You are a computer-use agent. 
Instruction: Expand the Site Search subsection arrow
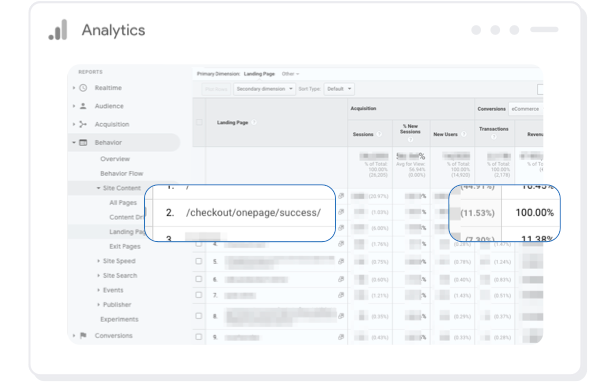[x=98, y=275]
